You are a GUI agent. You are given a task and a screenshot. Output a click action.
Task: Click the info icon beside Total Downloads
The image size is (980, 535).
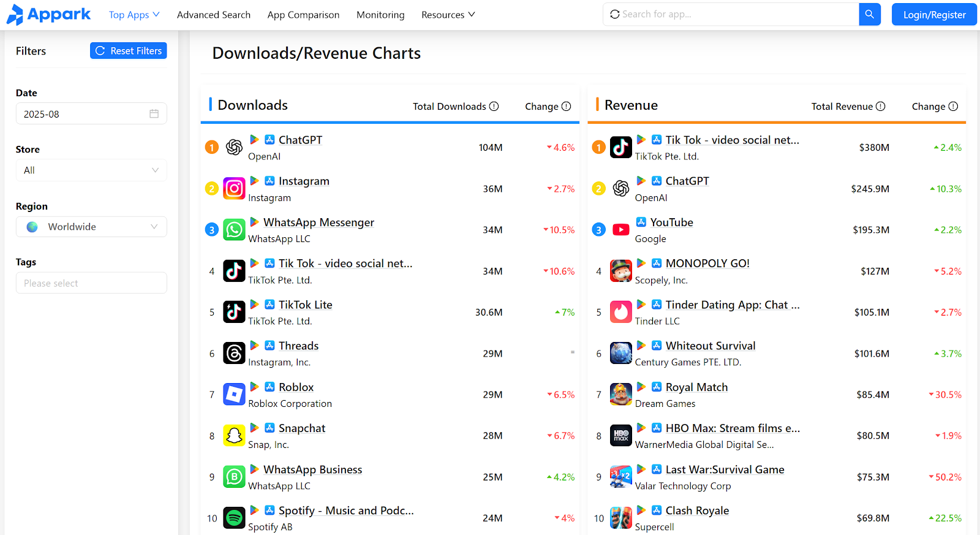pos(494,106)
